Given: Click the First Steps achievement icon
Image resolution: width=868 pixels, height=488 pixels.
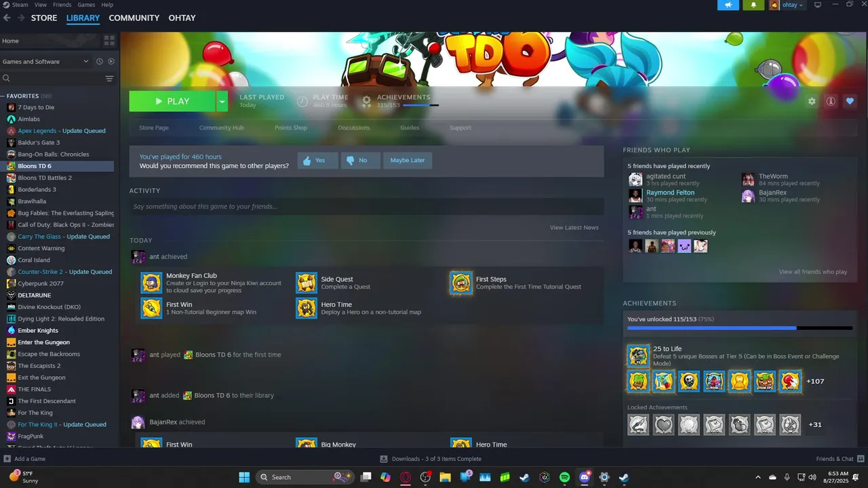Looking at the screenshot, I should tap(461, 283).
